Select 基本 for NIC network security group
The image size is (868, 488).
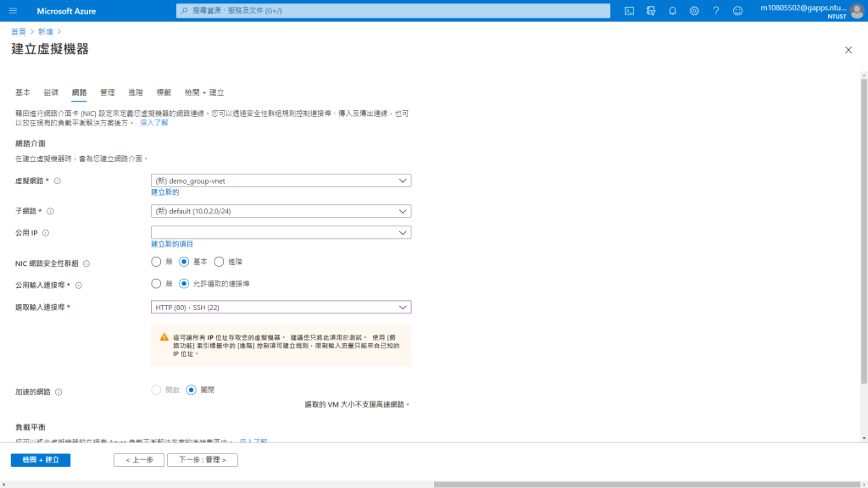[x=184, y=262]
